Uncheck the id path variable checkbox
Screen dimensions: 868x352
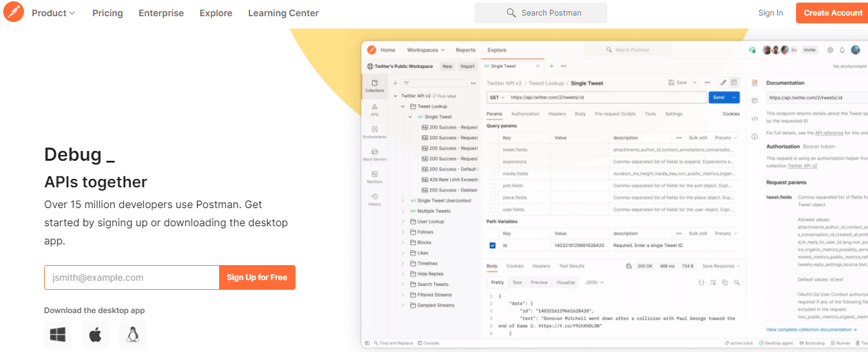point(493,245)
